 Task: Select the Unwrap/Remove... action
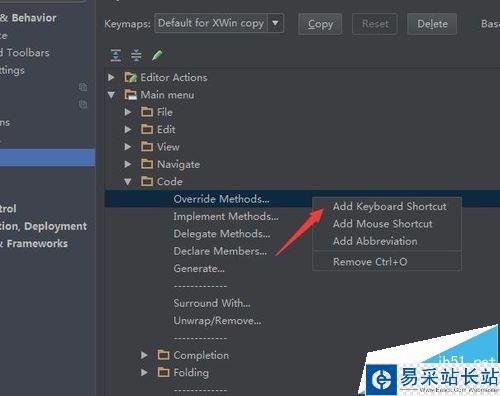[217, 321]
